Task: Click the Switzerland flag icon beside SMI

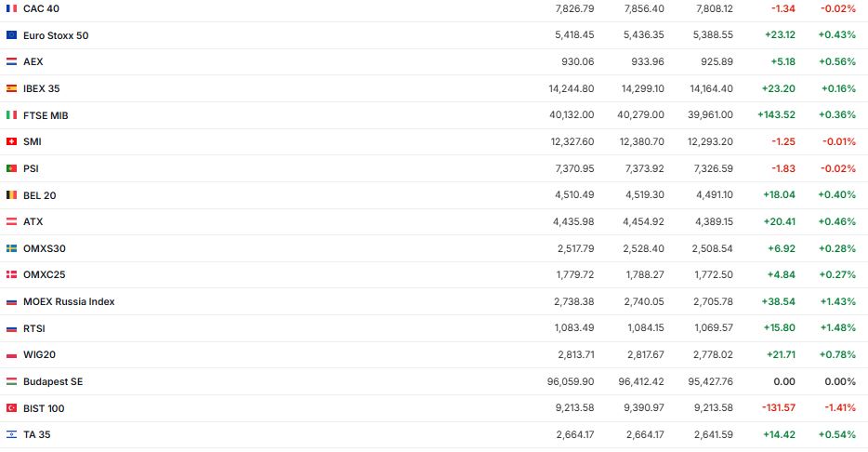Action: [x=11, y=141]
